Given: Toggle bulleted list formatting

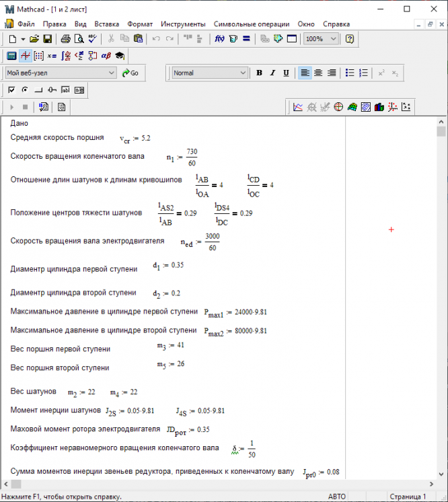Looking at the screenshot, I should pyautogui.click(x=350, y=73).
